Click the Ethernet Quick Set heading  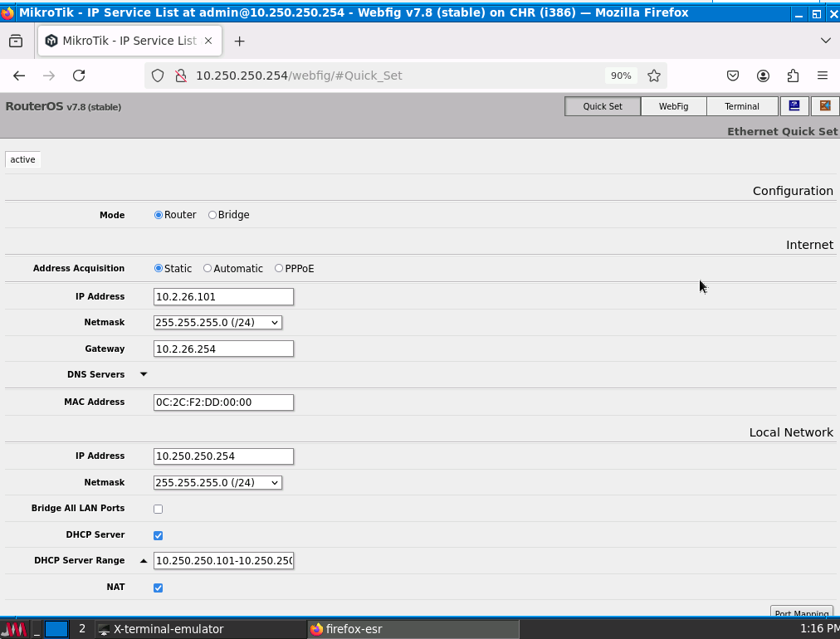[782, 131]
